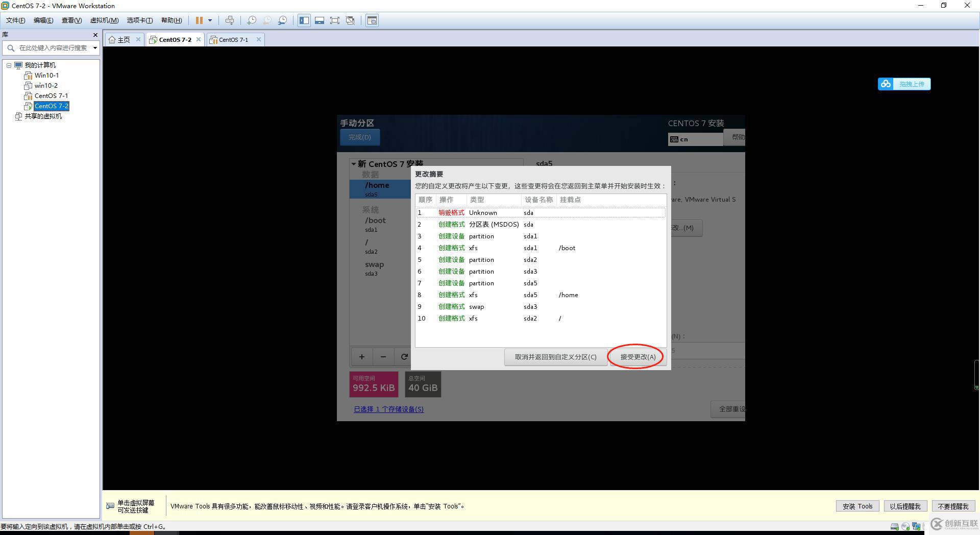
Task: Select row 9 swap sda3 entry
Action: point(541,307)
